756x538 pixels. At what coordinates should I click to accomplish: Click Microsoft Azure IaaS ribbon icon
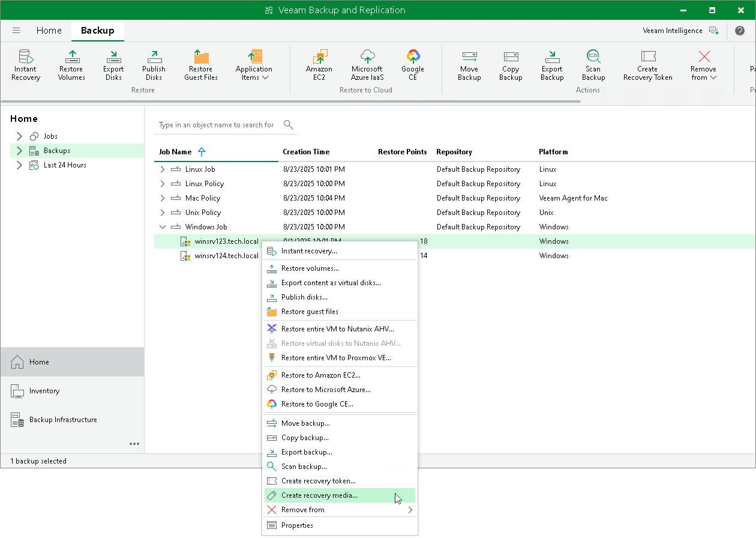[x=367, y=65]
